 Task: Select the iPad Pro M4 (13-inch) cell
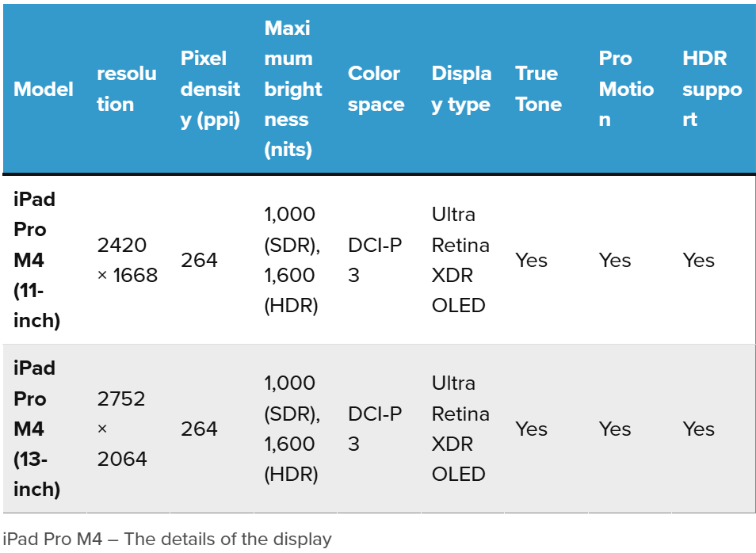pos(37,429)
